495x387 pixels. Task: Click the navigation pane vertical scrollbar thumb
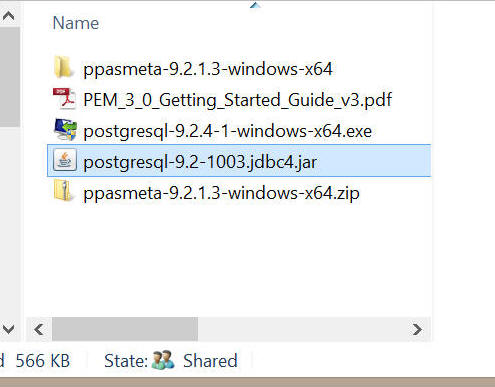pos(10,77)
